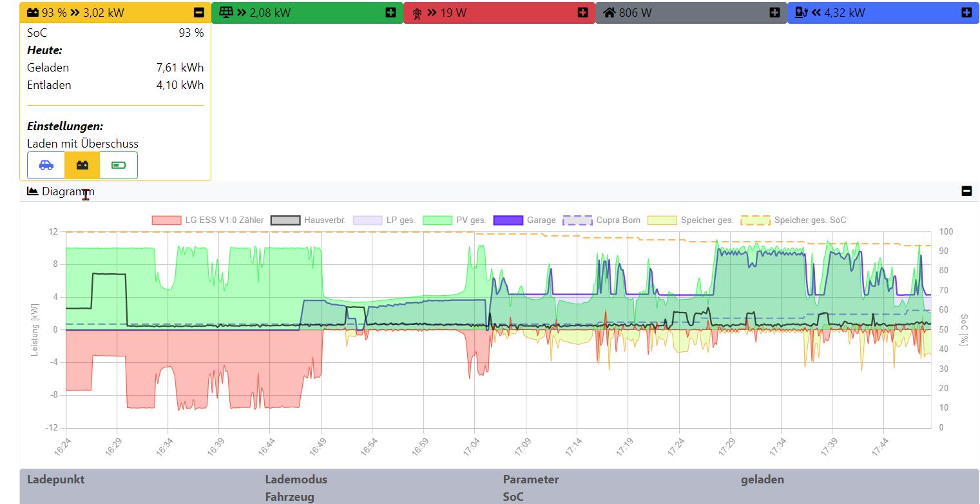Click the orange Speicher ges. SoC dashed line legend swatch
Image resolution: width=980 pixels, height=504 pixels.
tap(754, 220)
